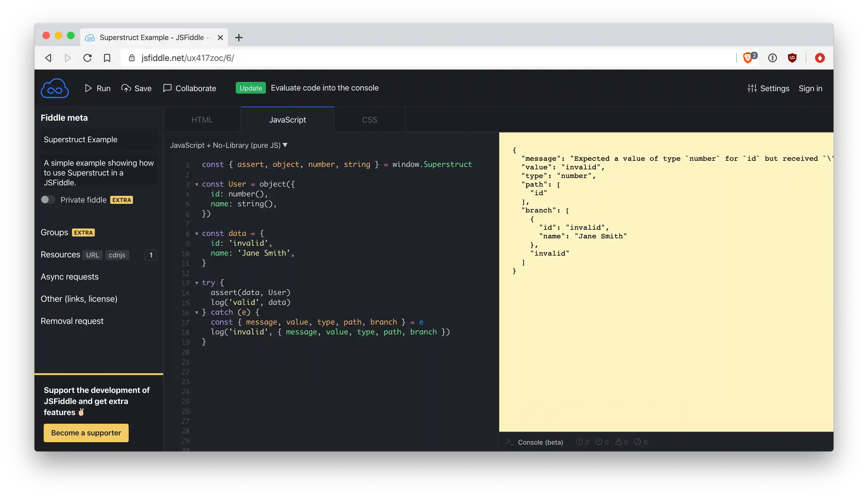Click the Update button
The image size is (868, 497).
pos(251,88)
